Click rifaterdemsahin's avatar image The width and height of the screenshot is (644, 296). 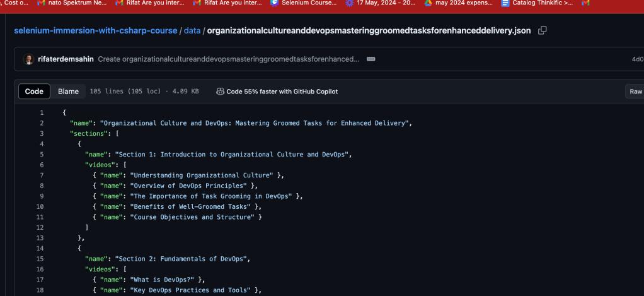(x=29, y=59)
